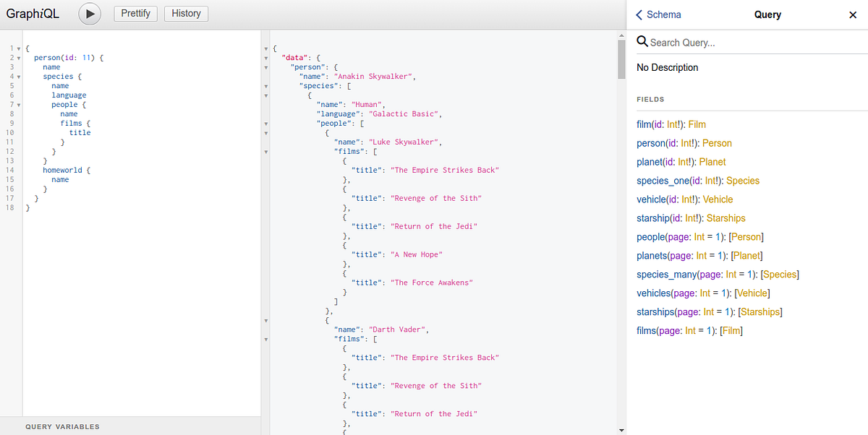Image resolution: width=868 pixels, height=435 pixels.
Task: Run the query with the execute button
Action: 89,14
